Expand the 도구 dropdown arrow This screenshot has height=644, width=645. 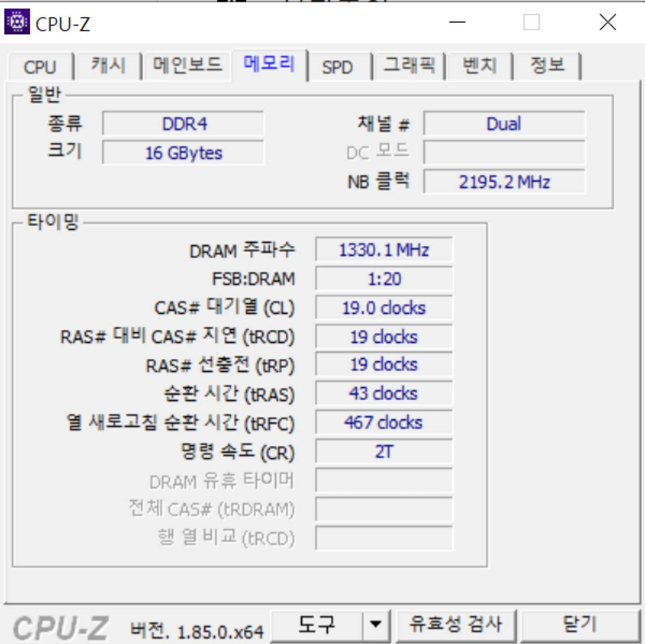376,624
